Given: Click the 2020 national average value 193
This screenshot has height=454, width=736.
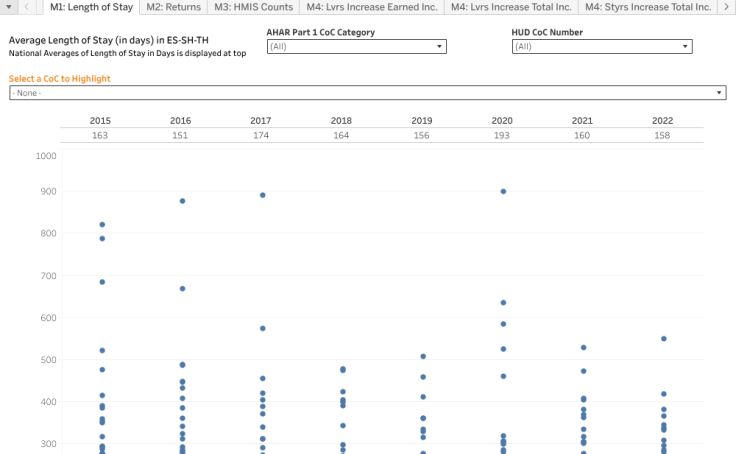Looking at the screenshot, I should point(502,135).
